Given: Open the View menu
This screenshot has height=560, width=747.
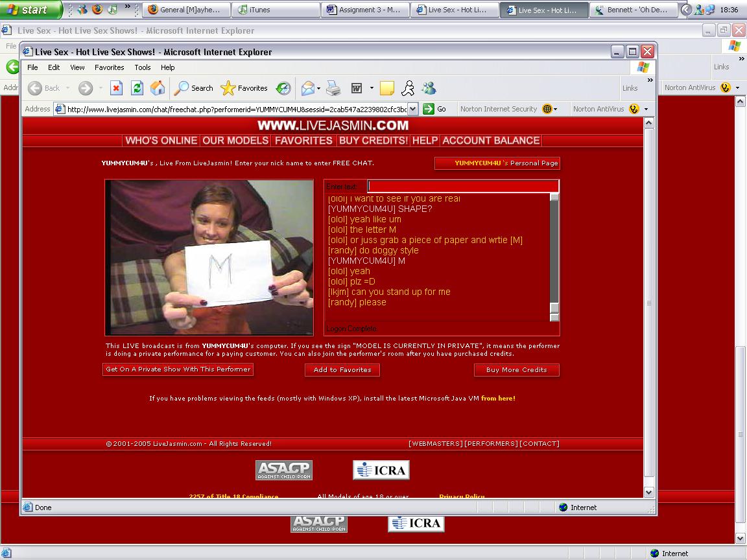Looking at the screenshot, I should [77, 67].
